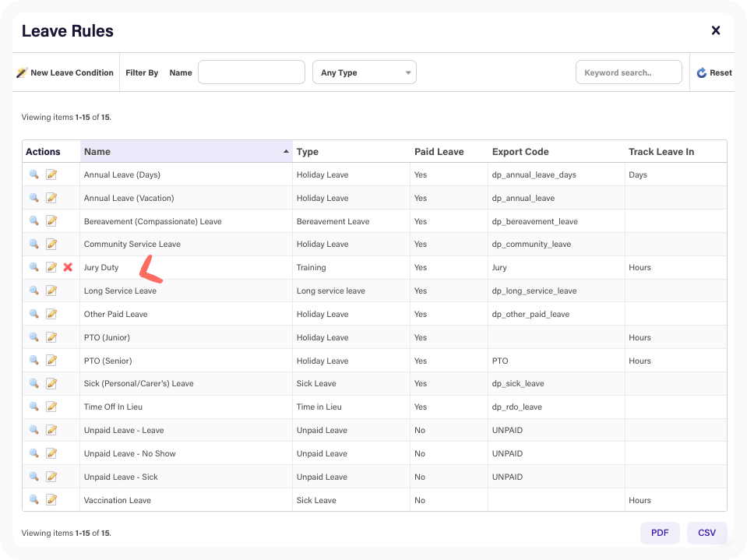The image size is (747, 560).
Task: Edit Sick (Personal/Carer's) Leave rule
Action: [51, 383]
